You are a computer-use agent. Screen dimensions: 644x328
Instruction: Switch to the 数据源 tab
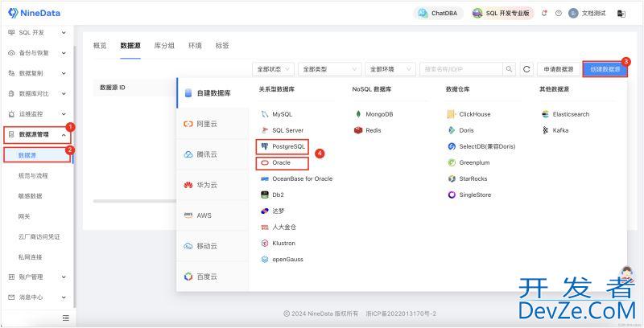[x=130, y=46]
